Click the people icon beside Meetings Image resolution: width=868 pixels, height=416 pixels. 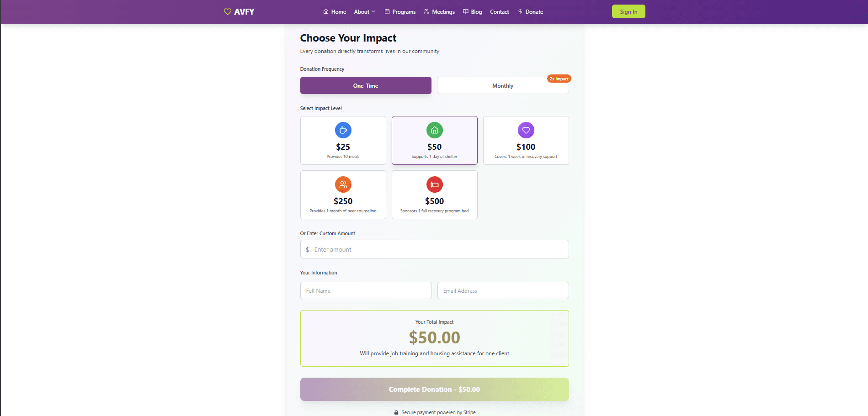(x=426, y=11)
